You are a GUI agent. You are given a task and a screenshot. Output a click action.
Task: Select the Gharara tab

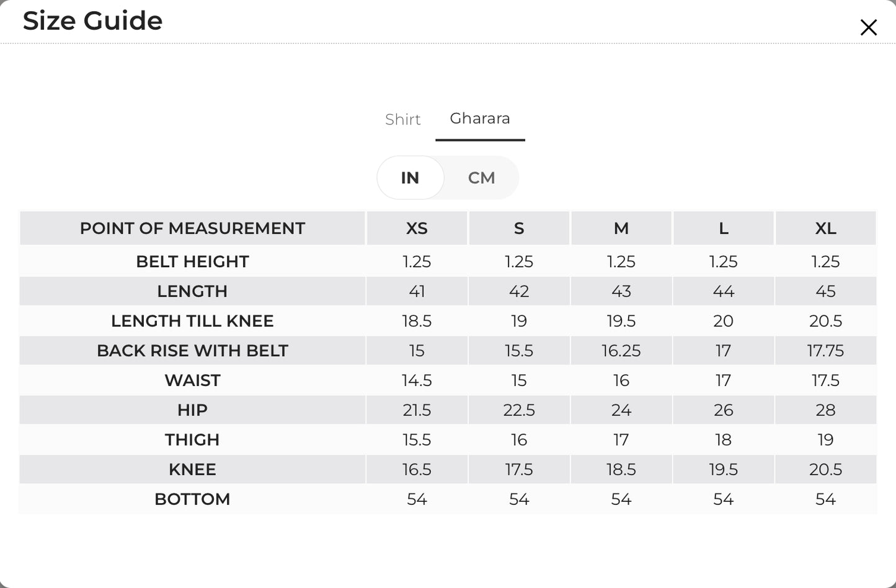(480, 118)
